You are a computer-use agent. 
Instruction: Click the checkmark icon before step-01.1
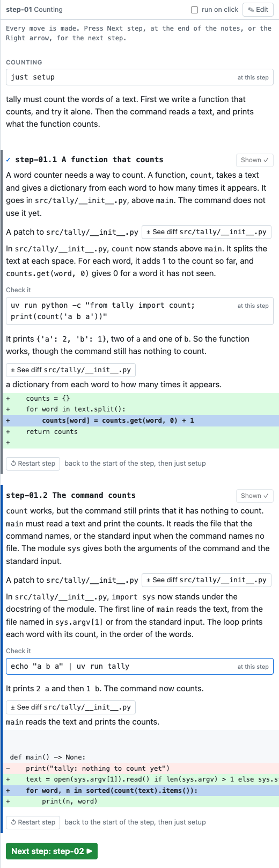click(x=8, y=160)
